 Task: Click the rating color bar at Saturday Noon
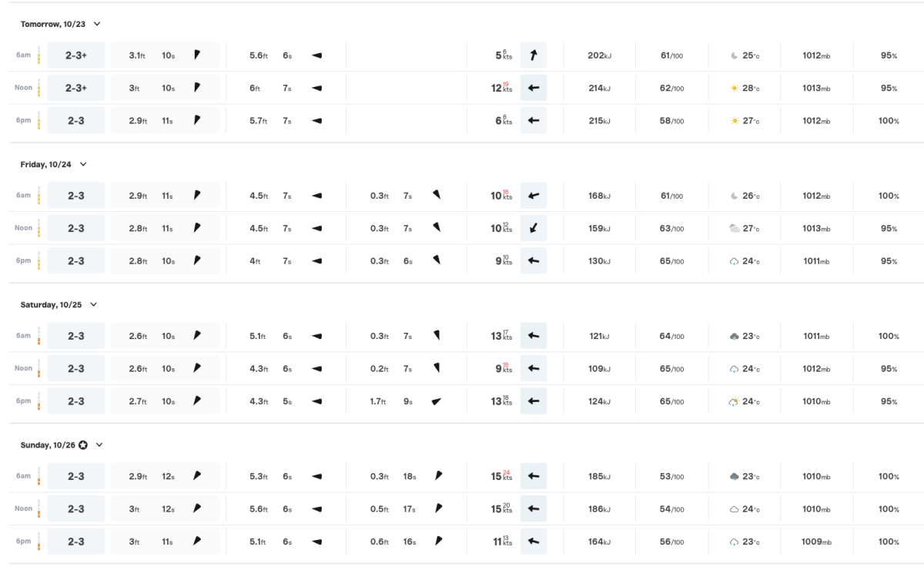pos(38,369)
